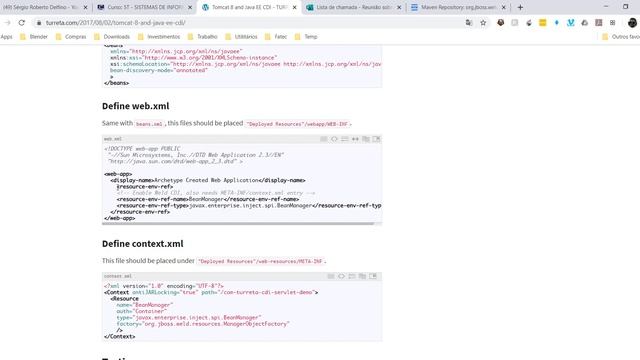Copy the web.xml code snippet
This screenshot has height=360, width=640.
pos(366,139)
